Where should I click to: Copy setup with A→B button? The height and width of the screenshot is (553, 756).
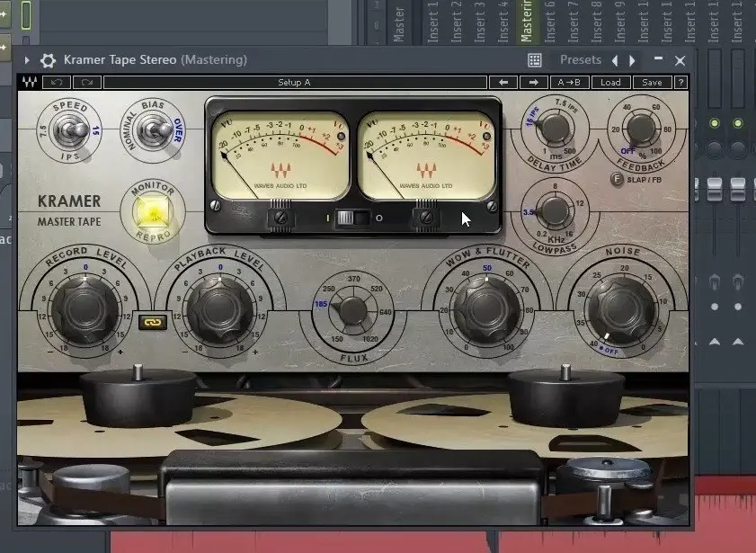569,83
